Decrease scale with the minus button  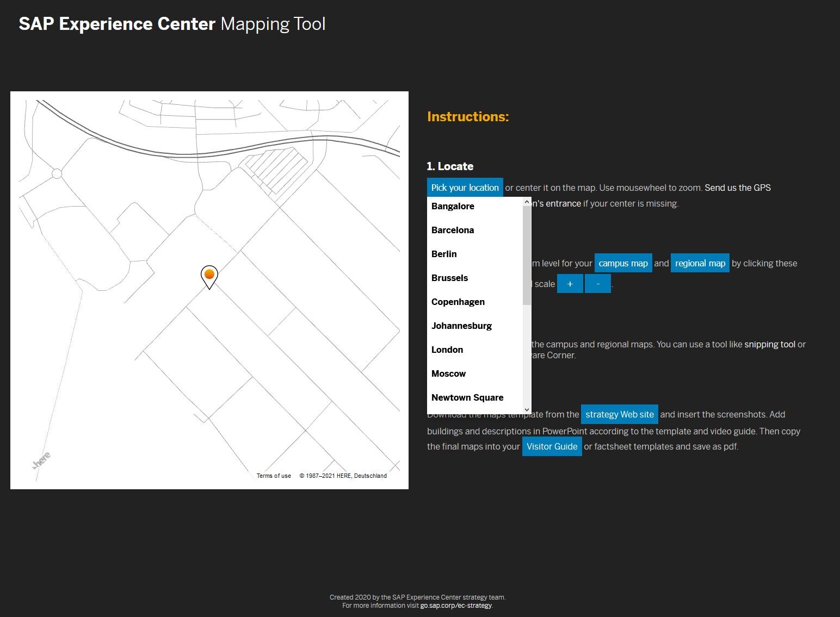click(x=598, y=284)
